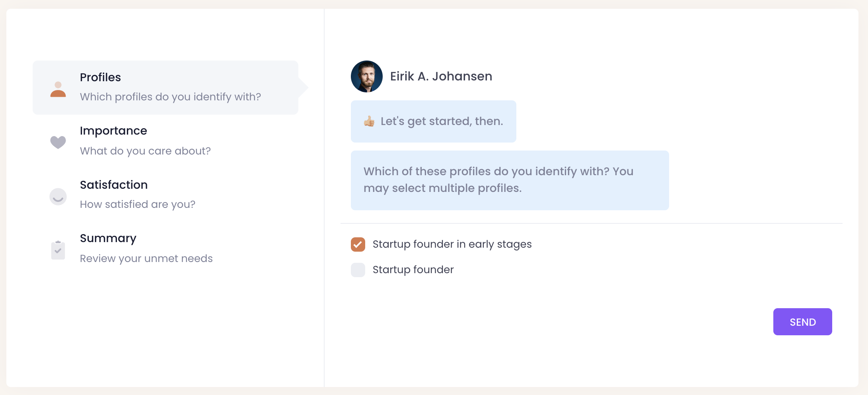The image size is (868, 395).
Task: Click the clipboard icon beside Summary
Action: [58, 250]
